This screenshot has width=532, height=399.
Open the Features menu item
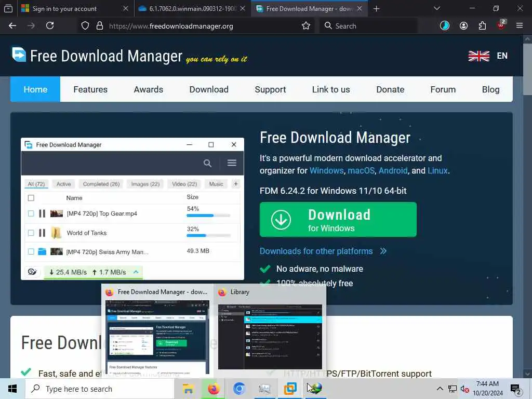pyautogui.click(x=90, y=89)
